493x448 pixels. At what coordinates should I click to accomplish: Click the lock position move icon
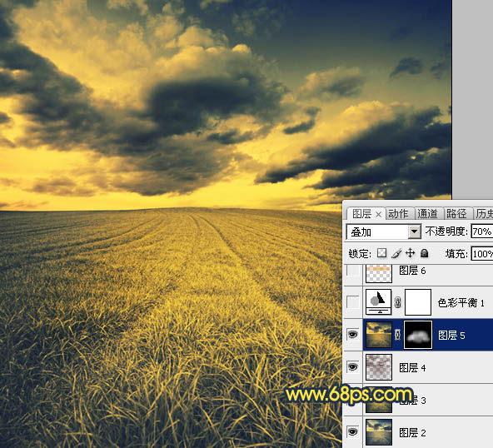(x=411, y=253)
